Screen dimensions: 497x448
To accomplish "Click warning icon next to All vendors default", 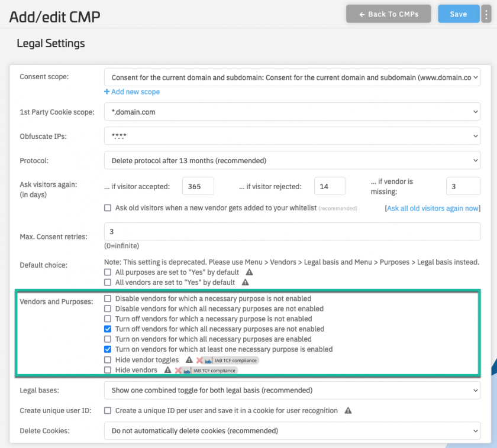I will (246, 283).
